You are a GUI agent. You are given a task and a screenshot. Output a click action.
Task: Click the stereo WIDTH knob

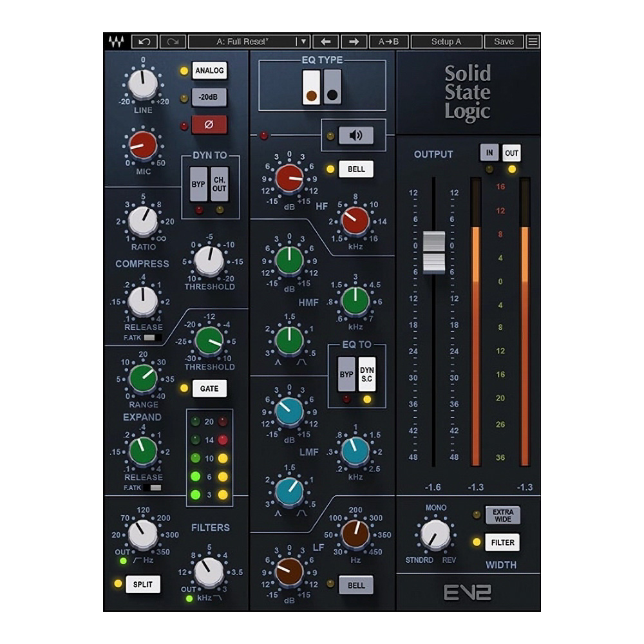[435, 535]
